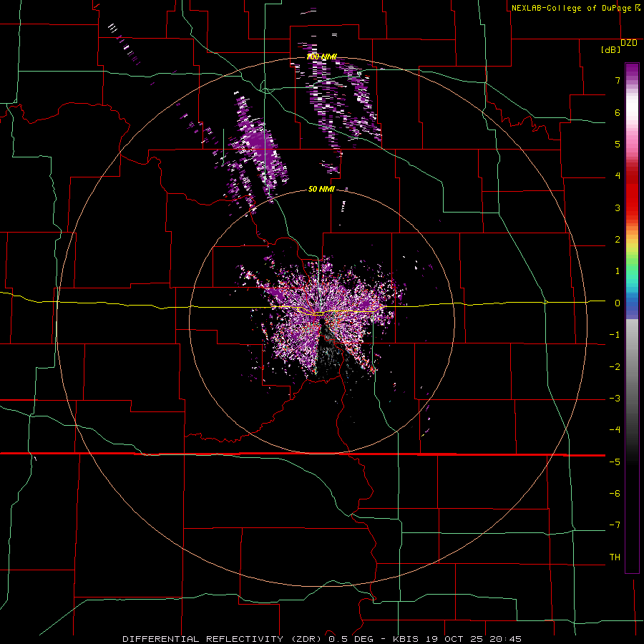Click the TH legend label
Image resolution: width=644 pixels, height=644 pixels.
(615, 557)
